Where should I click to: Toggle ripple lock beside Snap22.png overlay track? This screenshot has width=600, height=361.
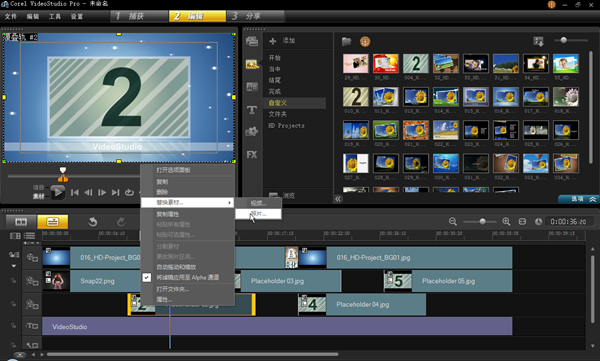pos(13,281)
